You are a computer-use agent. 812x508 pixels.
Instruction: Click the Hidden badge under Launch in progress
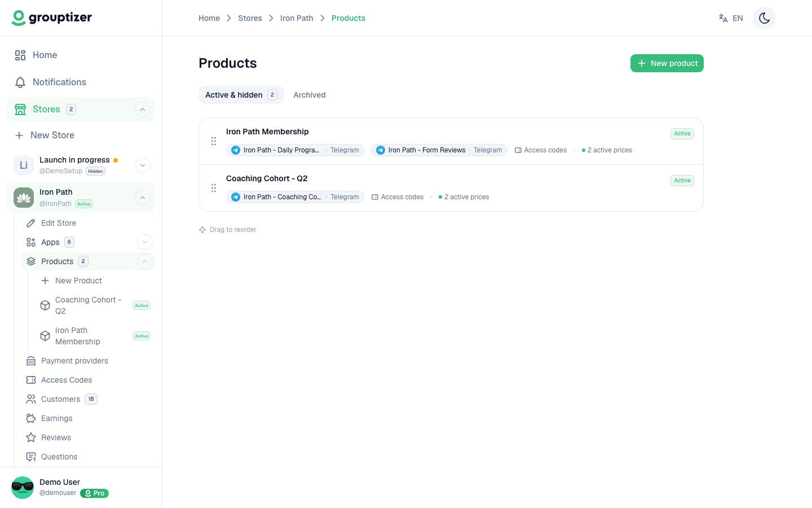coord(96,171)
